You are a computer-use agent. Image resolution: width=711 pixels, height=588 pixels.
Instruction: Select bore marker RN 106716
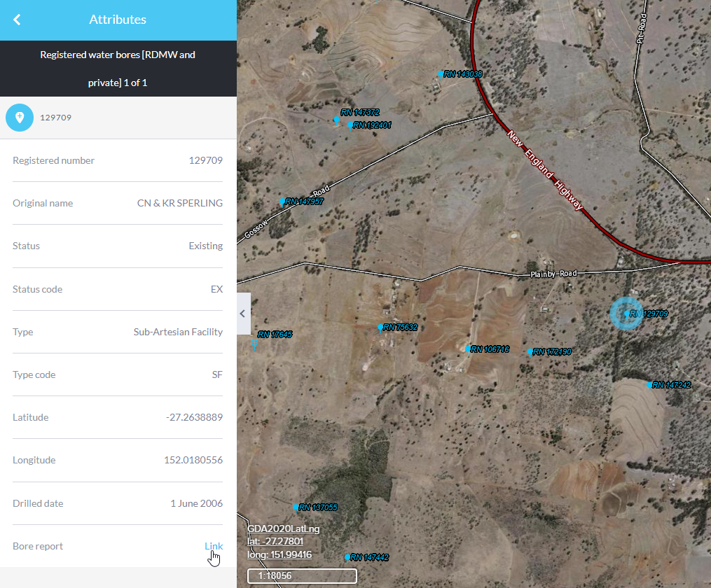click(468, 349)
